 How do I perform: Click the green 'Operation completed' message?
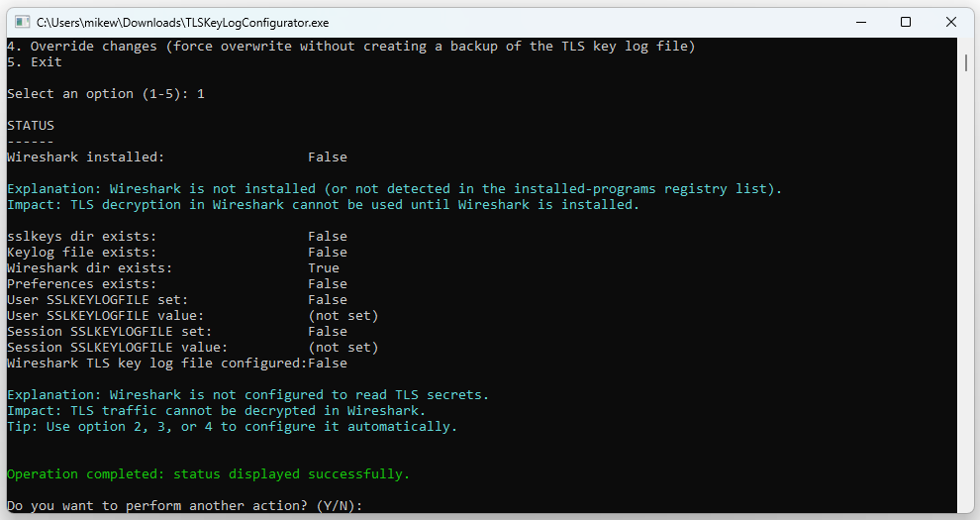pyautogui.click(x=208, y=474)
